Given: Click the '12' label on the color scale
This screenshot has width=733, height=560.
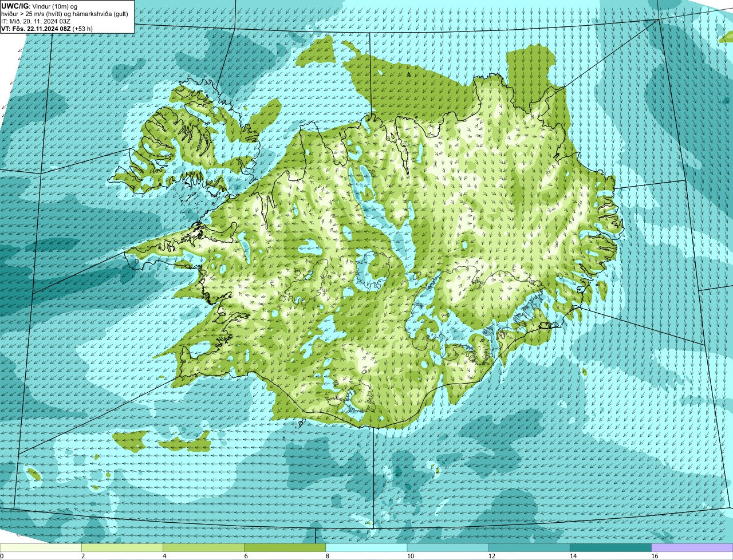Looking at the screenshot, I should 491,556.
